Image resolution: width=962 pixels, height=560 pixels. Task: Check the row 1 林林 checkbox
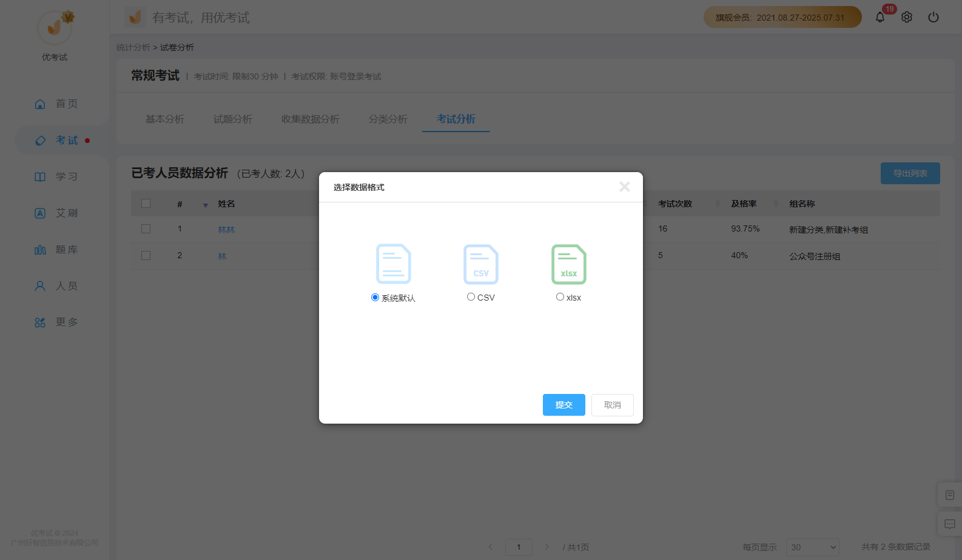(146, 229)
